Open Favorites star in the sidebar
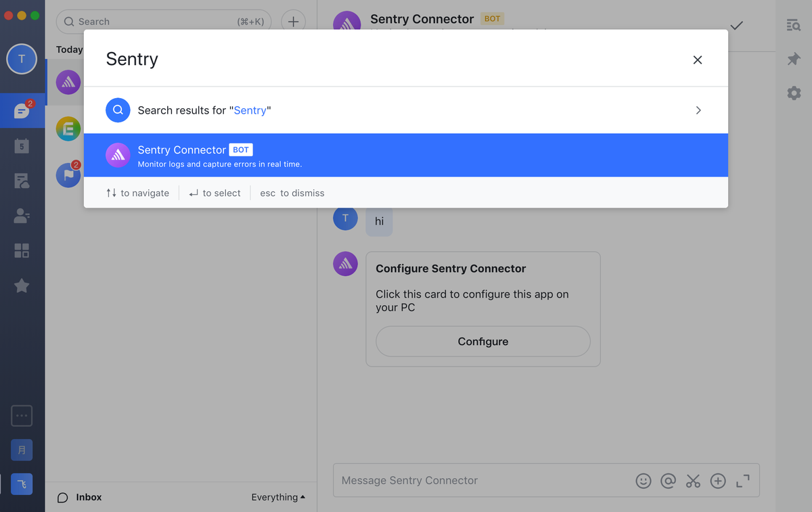Viewport: 812px width, 512px height. (x=22, y=286)
